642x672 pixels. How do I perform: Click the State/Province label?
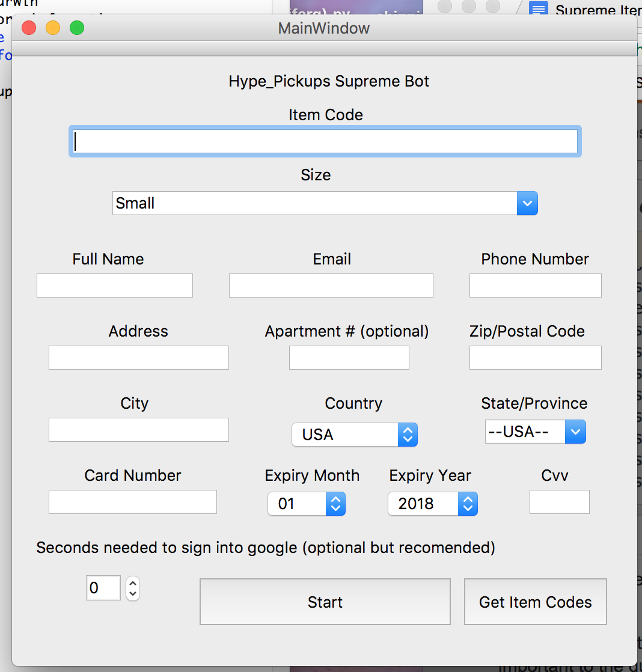(534, 403)
